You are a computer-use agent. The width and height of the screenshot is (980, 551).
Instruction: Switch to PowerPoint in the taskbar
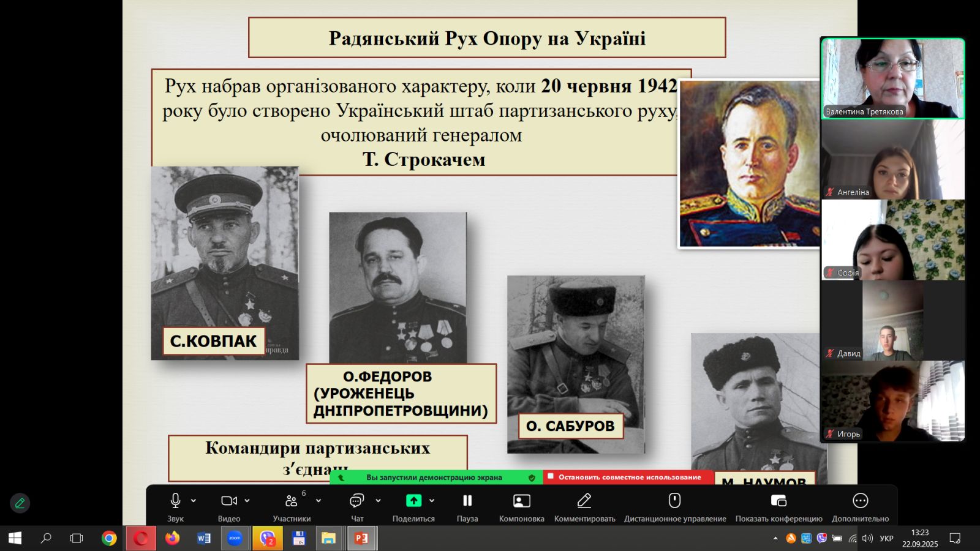pos(361,539)
